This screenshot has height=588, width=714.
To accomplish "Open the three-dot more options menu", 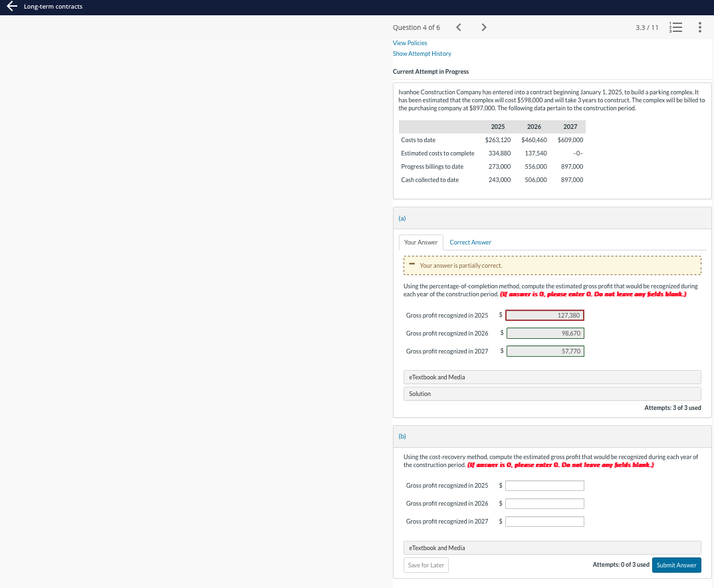I will coord(700,27).
